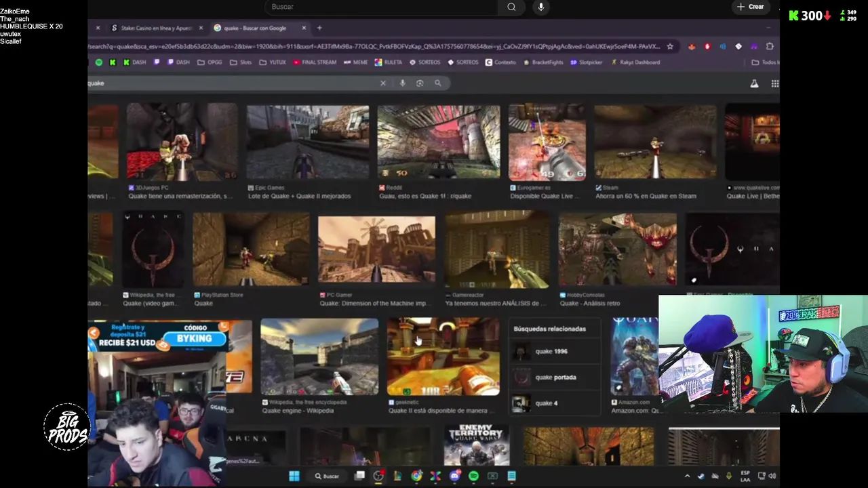Open the Wikipedia Quake video game logo image

[x=153, y=249]
